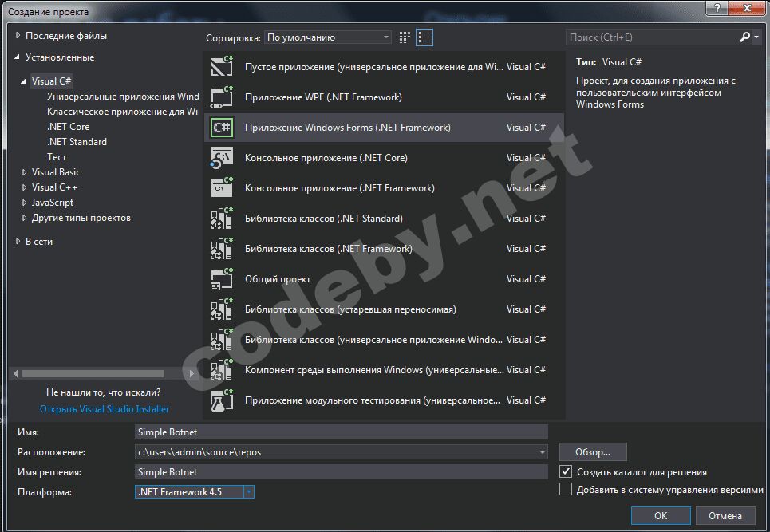Click the Общий проект template icon

222,278
